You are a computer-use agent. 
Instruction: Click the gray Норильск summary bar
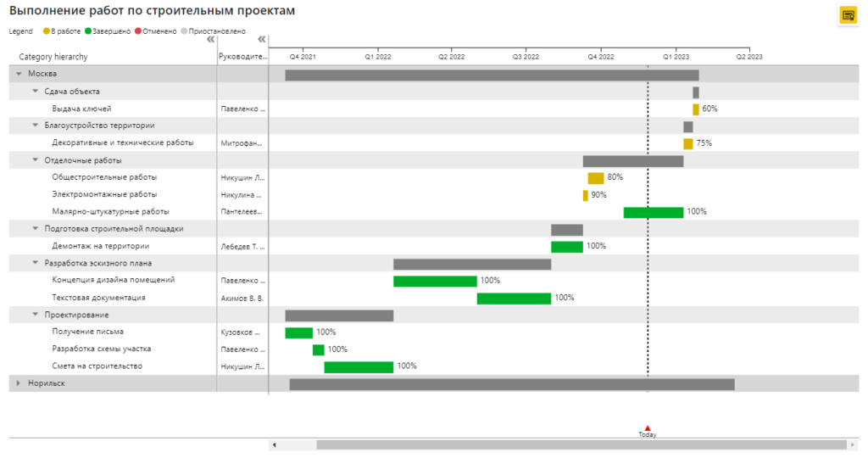512,384
